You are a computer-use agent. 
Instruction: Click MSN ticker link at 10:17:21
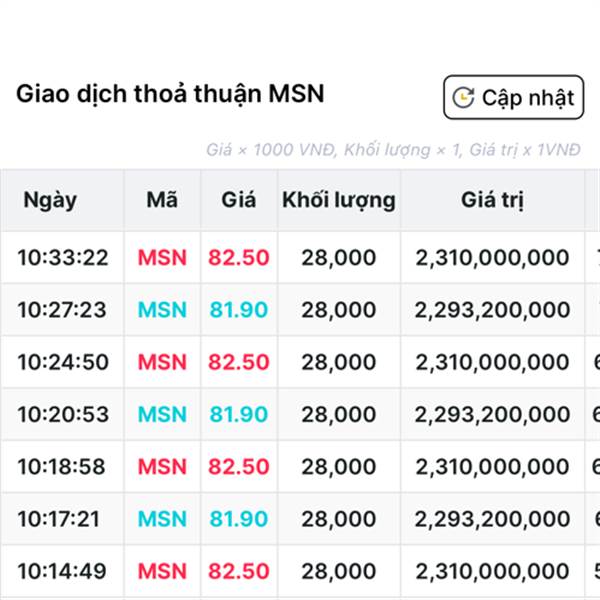[x=162, y=518]
